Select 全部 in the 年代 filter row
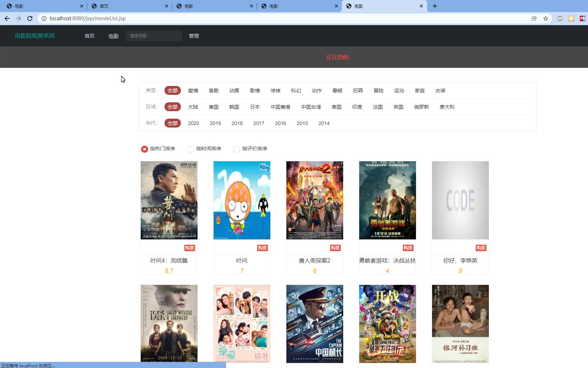This screenshot has height=368, width=588. tap(173, 123)
